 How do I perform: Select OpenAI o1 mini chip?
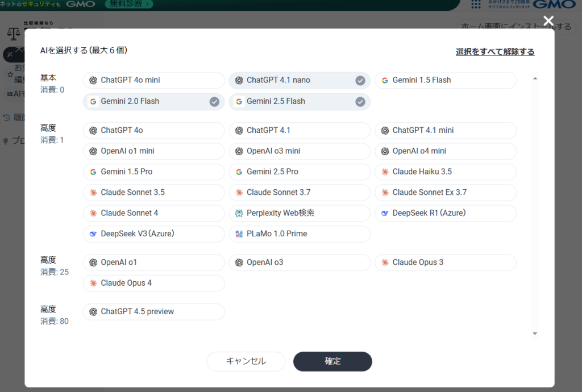point(153,151)
